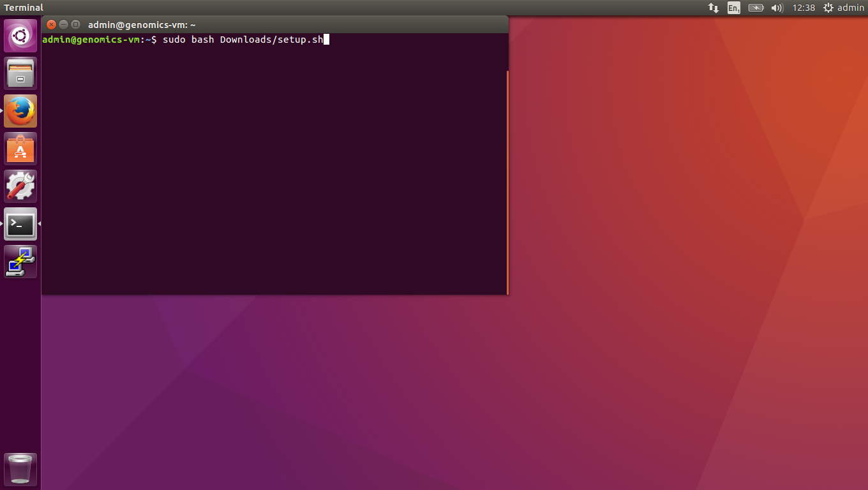
Task: Show the battery status indicator menu
Action: coord(756,8)
